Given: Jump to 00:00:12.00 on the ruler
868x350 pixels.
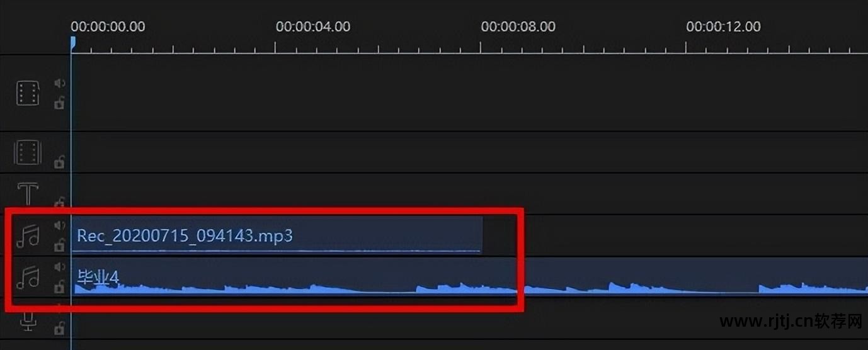Looking at the screenshot, I should click(723, 26).
